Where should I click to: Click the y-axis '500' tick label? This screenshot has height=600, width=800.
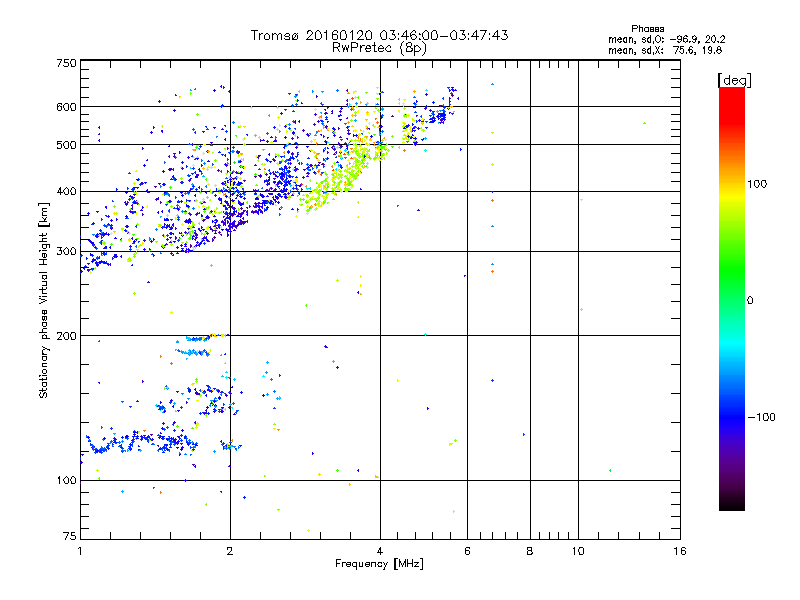66,145
